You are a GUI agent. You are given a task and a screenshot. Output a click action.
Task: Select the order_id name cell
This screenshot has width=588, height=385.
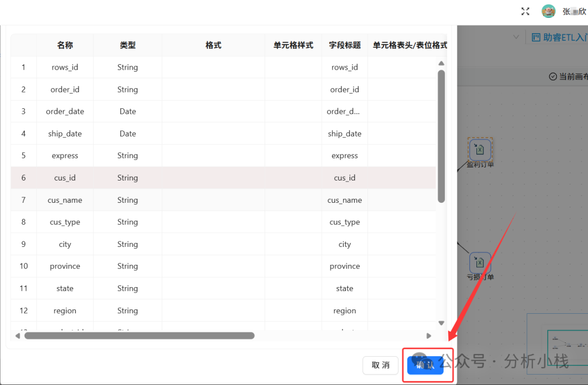[65, 90]
